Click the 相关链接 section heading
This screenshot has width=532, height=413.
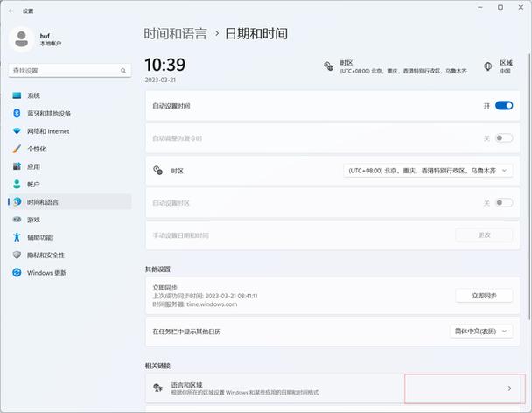pyautogui.click(x=157, y=366)
